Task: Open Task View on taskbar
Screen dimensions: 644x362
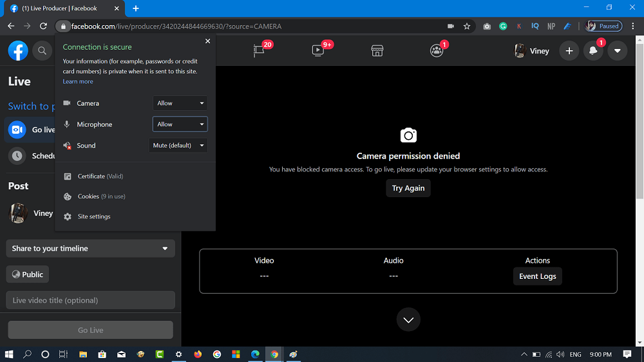Action: point(63,354)
